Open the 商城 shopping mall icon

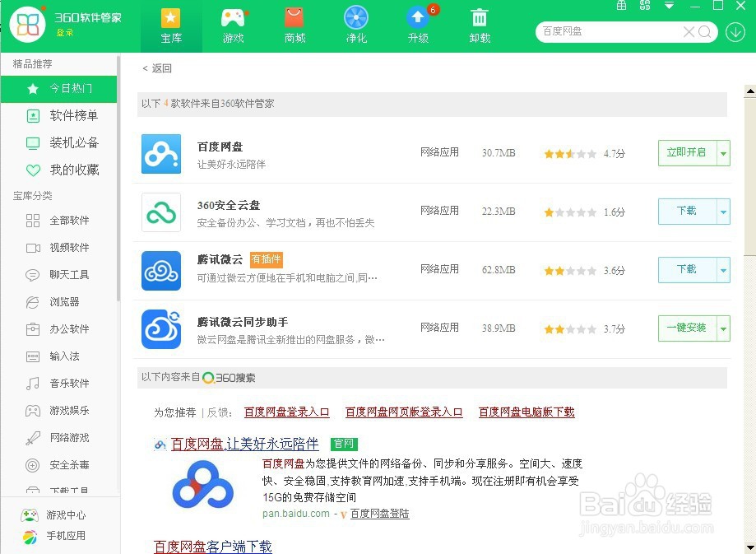click(294, 23)
